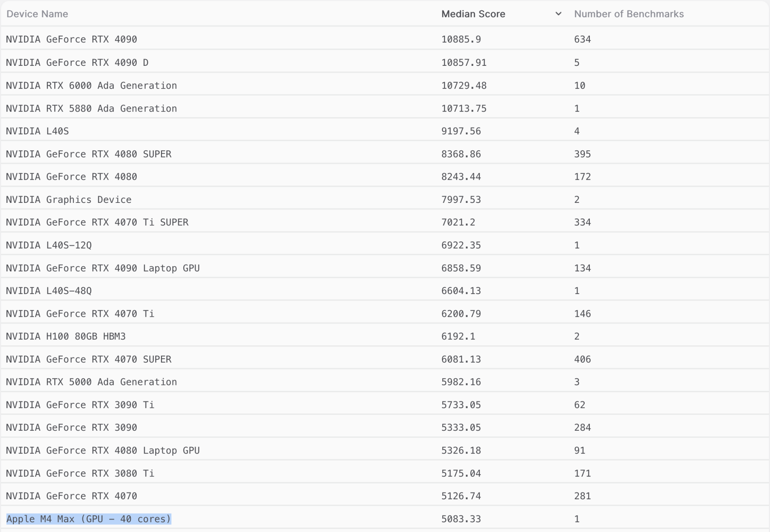Select the NVIDIA GeForce RTX 4090 D row
Image resolution: width=770 pixels, height=532 pixels.
click(77, 62)
